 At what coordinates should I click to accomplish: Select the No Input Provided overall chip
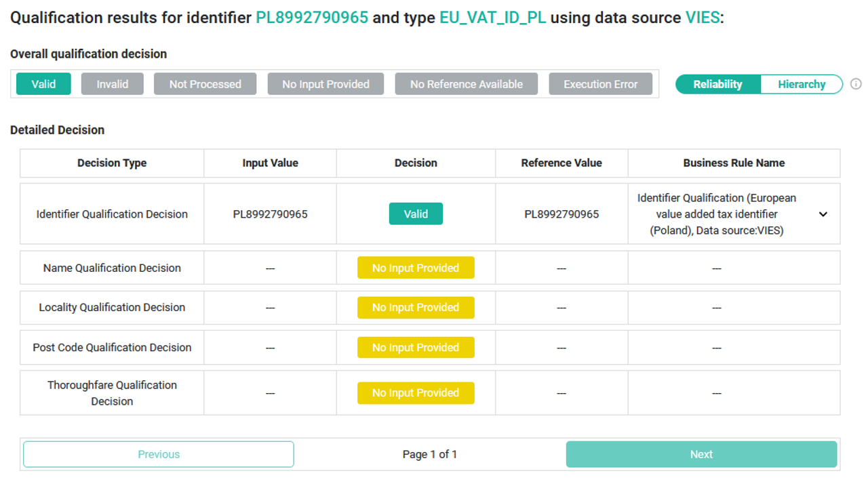click(x=325, y=84)
